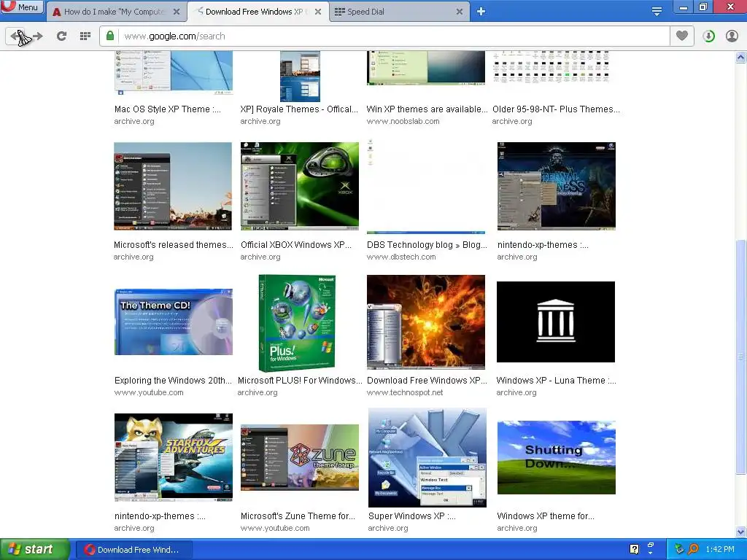Open the Windows start button
Viewport: 747px width, 560px height.
point(34,549)
